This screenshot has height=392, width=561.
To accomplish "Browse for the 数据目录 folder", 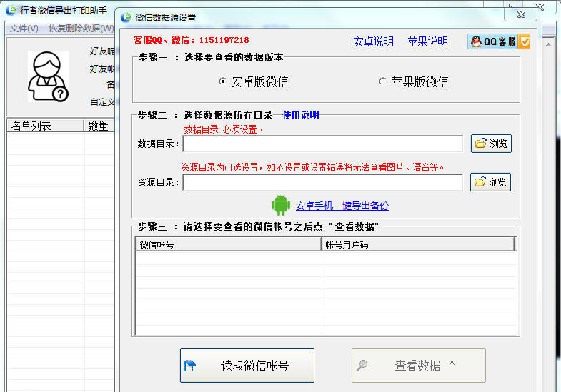I will pos(491,144).
